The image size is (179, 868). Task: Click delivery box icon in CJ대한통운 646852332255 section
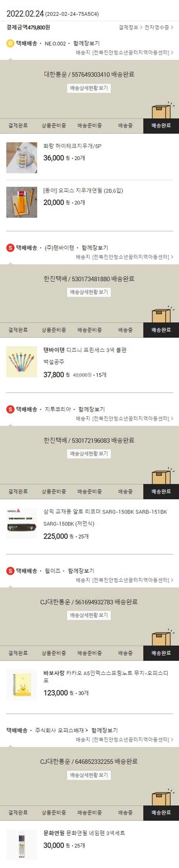163,797
